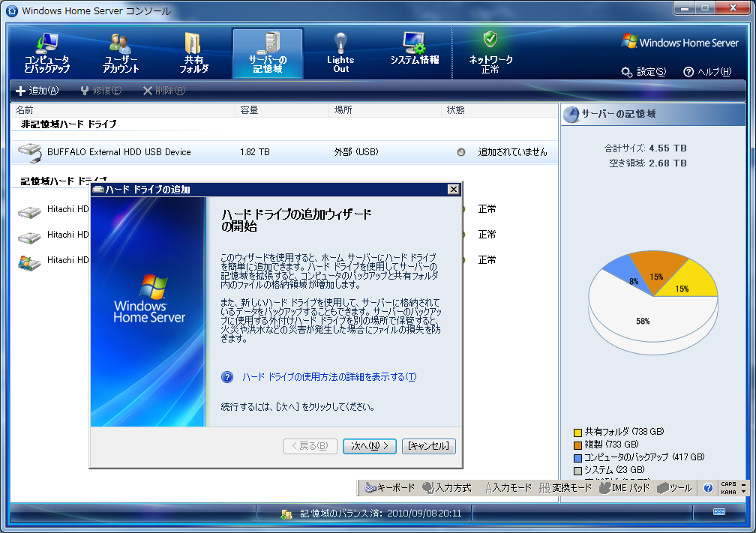Click キーボード on the IME language bar

pyautogui.click(x=389, y=488)
